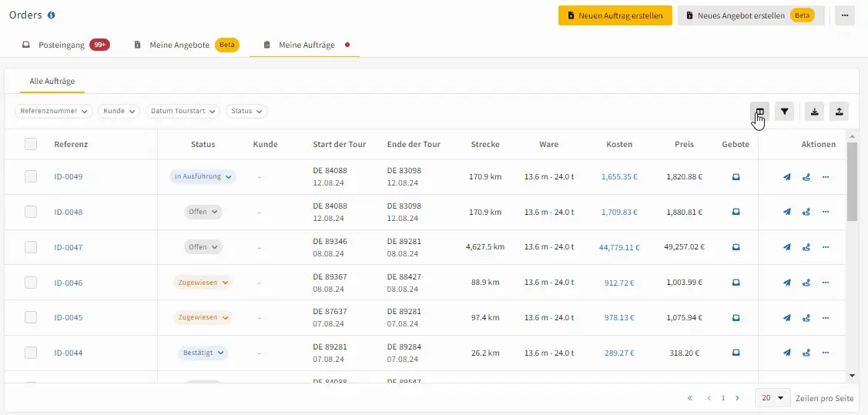This screenshot has width=868, height=415.
Task: Click the download orders icon
Action: [814, 112]
